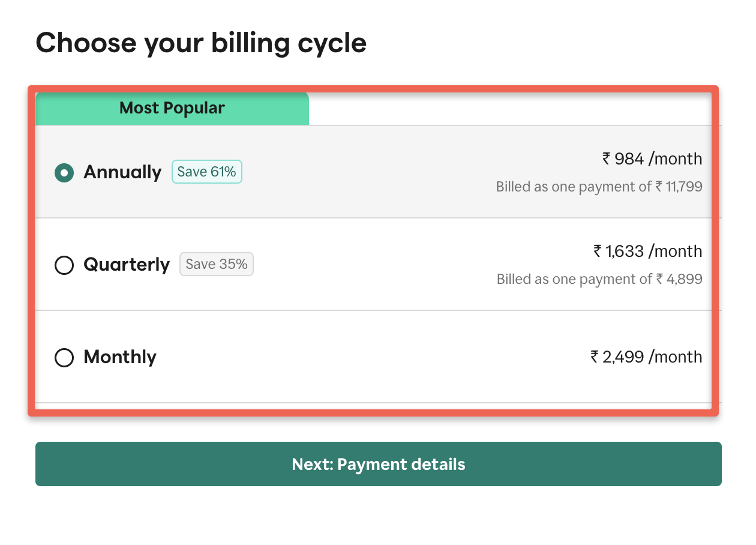Click the Monthly label text
This screenshot has height=545, width=756.
[119, 358]
